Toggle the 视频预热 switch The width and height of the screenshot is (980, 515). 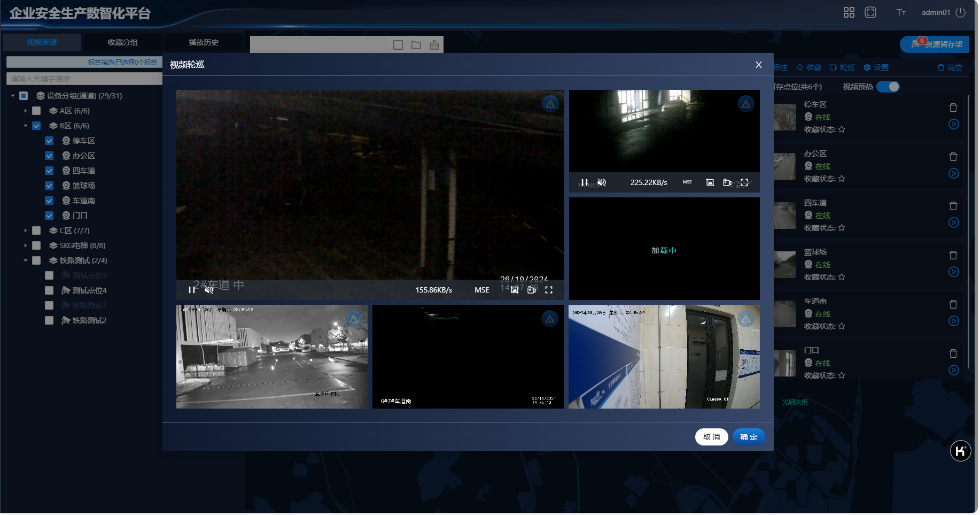pyautogui.click(x=888, y=87)
